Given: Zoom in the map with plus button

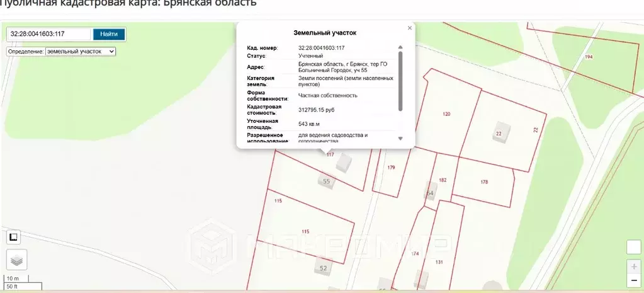Looking at the screenshot, I should click(x=634, y=267).
